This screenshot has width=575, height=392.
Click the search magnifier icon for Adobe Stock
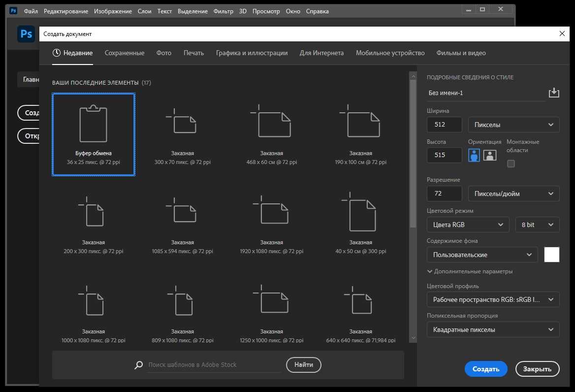(x=139, y=365)
